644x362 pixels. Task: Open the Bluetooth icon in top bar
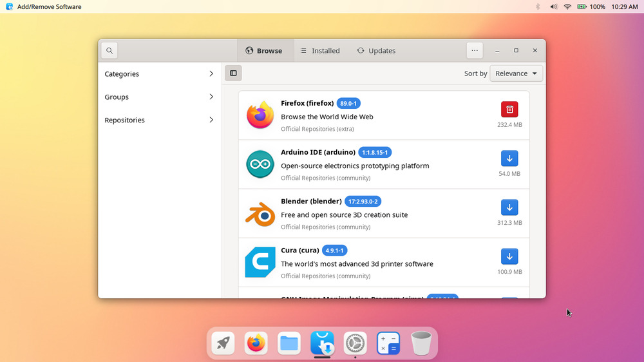538,6
